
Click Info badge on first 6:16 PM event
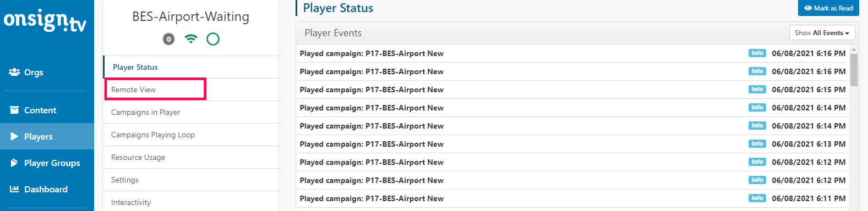[757, 53]
